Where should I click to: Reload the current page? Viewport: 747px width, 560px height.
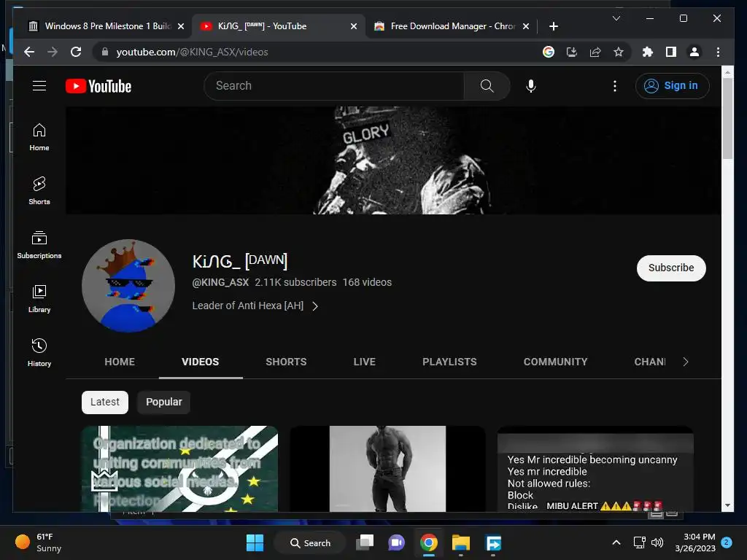point(76,52)
